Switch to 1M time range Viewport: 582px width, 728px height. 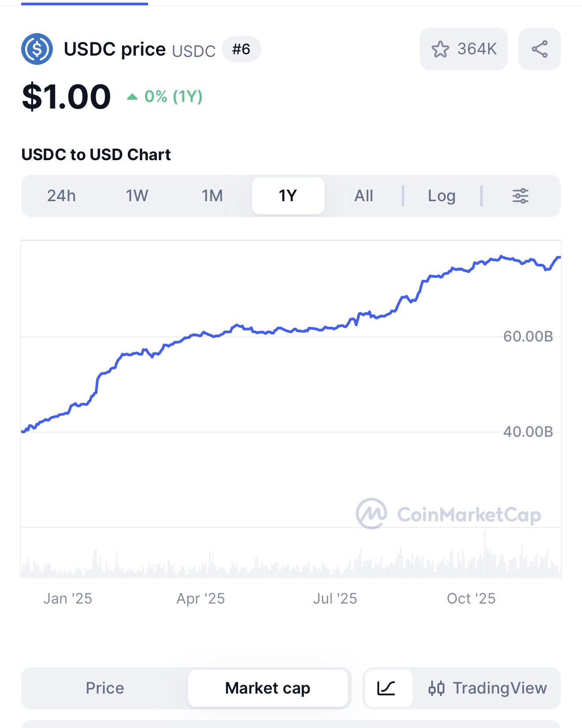click(212, 196)
